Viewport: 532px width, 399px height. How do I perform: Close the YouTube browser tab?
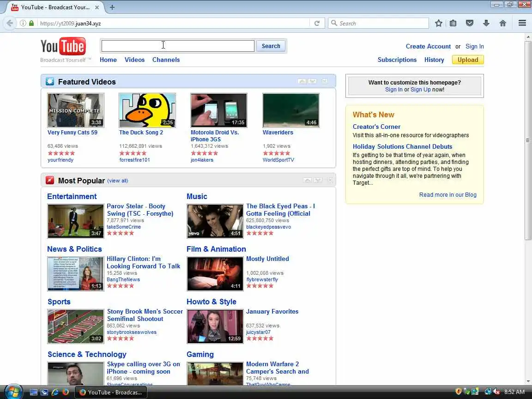click(97, 7)
